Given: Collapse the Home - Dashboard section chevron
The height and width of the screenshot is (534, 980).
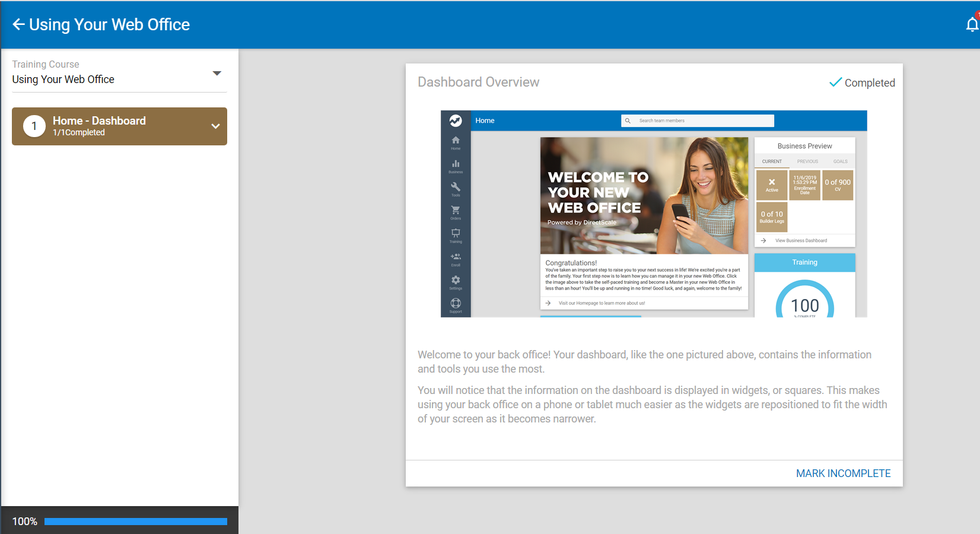Looking at the screenshot, I should coord(216,126).
